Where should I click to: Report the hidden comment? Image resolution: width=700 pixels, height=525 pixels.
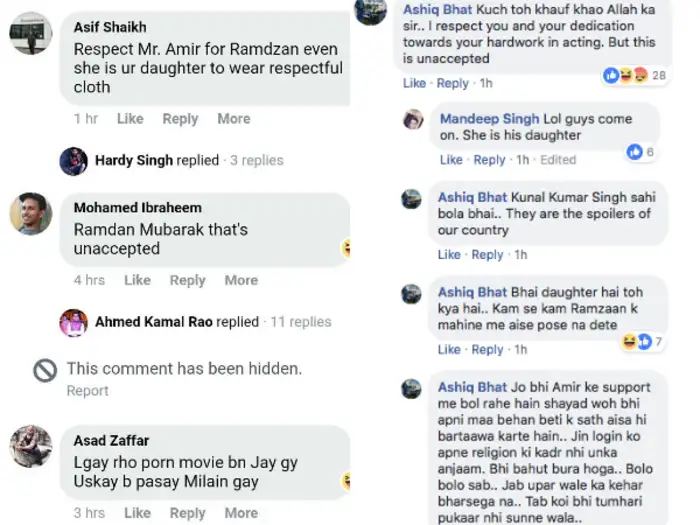87,391
